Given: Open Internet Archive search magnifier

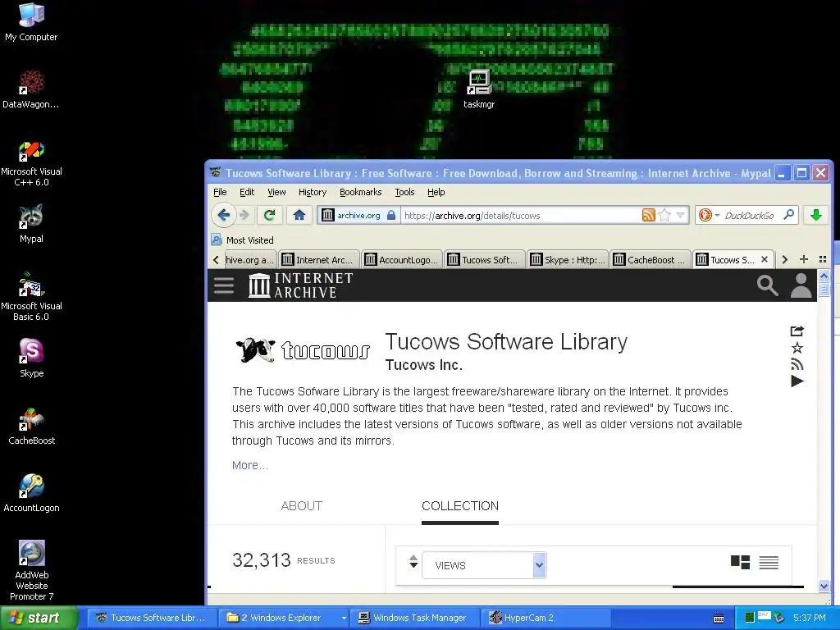Looking at the screenshot, I should click(767, 285).
